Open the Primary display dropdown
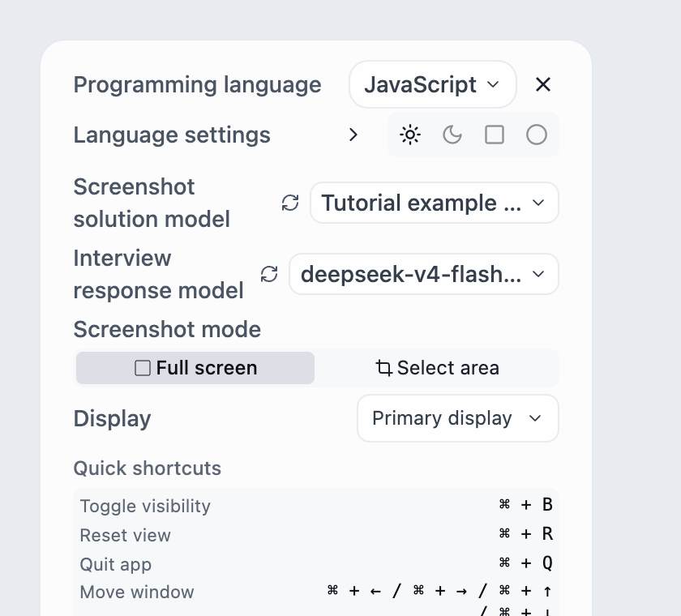The width and height of the screenshot is (681, 616). 458,418
